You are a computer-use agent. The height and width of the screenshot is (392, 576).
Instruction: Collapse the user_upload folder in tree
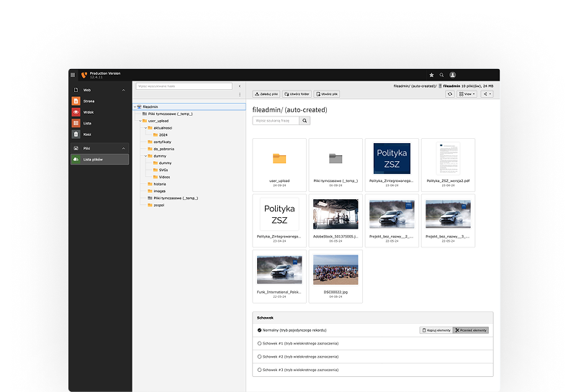pyautogui.click(x=141, y=121)
